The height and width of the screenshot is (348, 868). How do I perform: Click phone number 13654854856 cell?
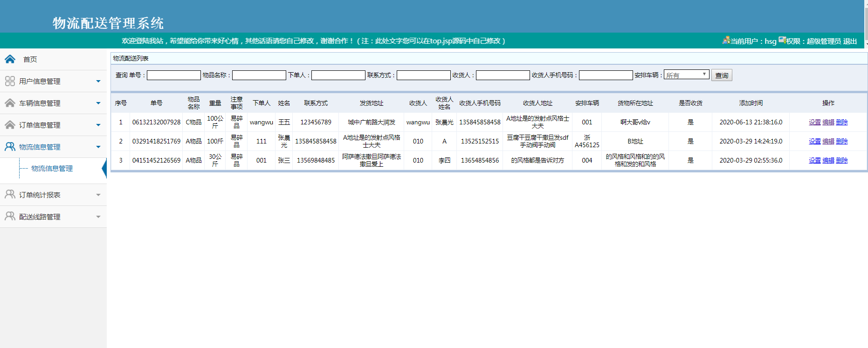[480, 160]
